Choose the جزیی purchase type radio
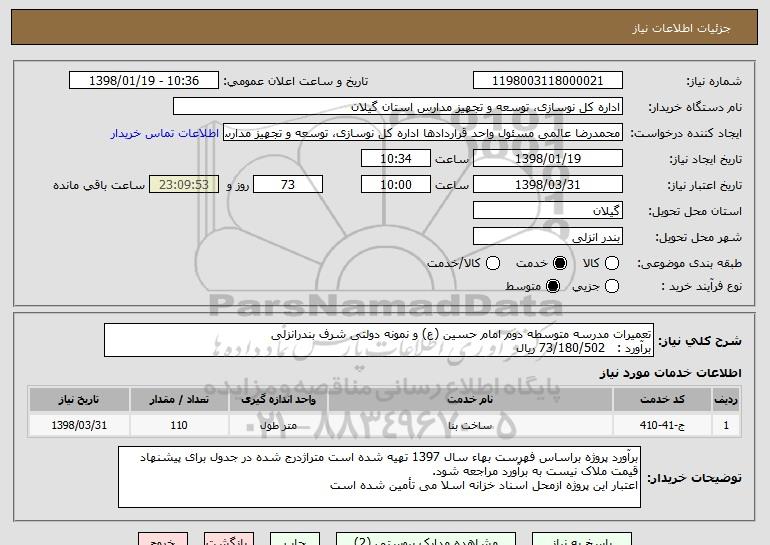This screenshot has width=770, height=545. tap(612, 286)
